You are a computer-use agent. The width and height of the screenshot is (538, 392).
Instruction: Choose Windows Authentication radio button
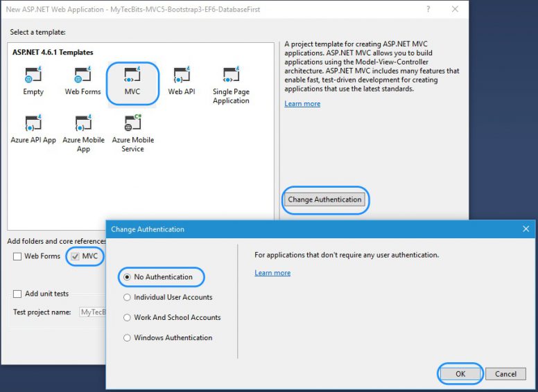coord(128,337)
